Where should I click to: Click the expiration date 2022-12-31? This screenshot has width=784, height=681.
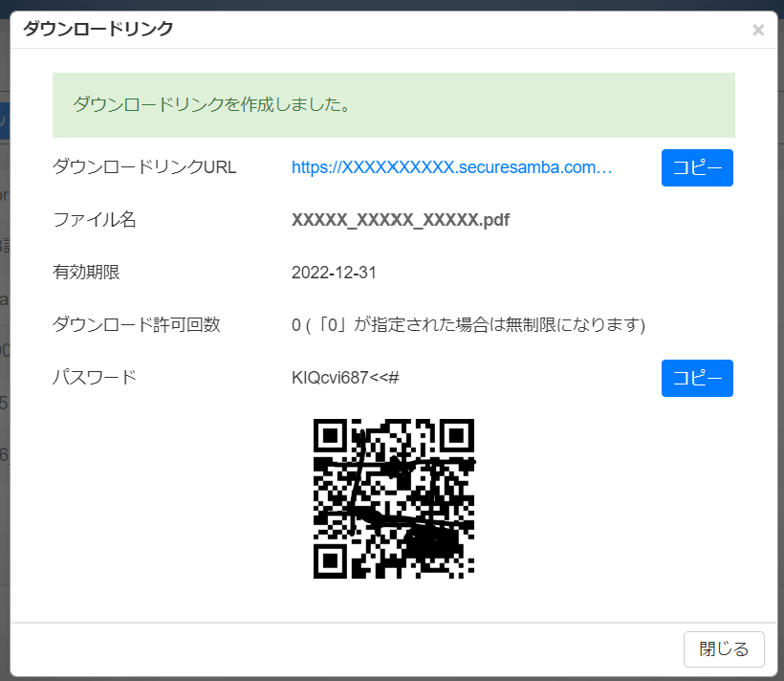click(x=334, y=273)
